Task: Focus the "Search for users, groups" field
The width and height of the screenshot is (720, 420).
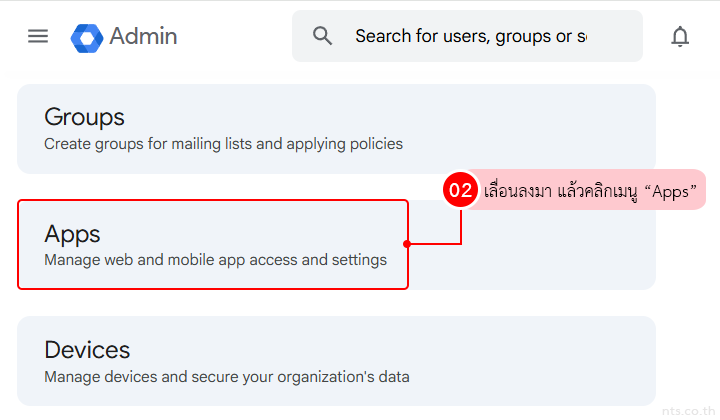Action: tap(470, 37)
